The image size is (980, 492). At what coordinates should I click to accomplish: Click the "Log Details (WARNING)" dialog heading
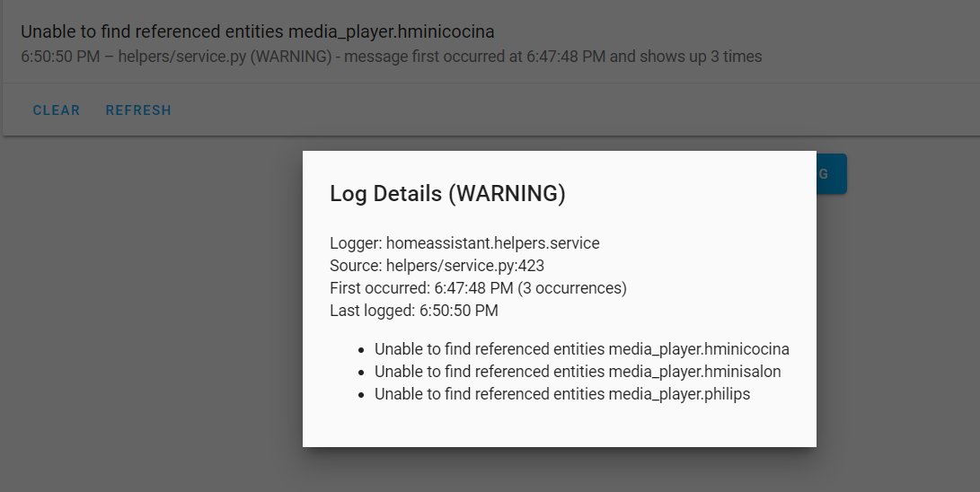click(447, 194)
